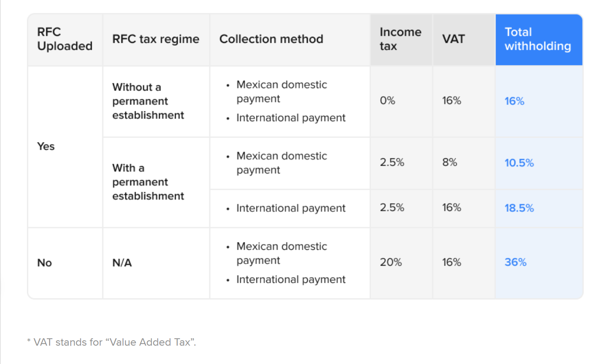Select the 20% income tax cell
This screenshot has height=364, width=609.
pos(391,262)
